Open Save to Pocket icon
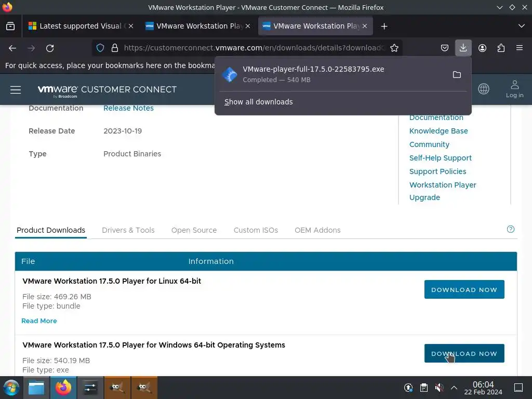532x399 pixels. click(445, 48)
